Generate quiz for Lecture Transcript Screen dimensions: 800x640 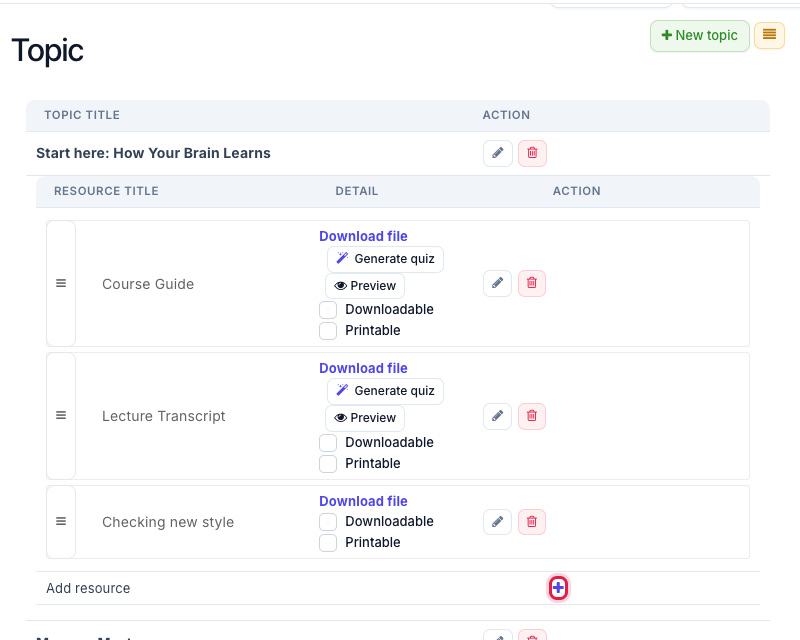pos(385,391)
